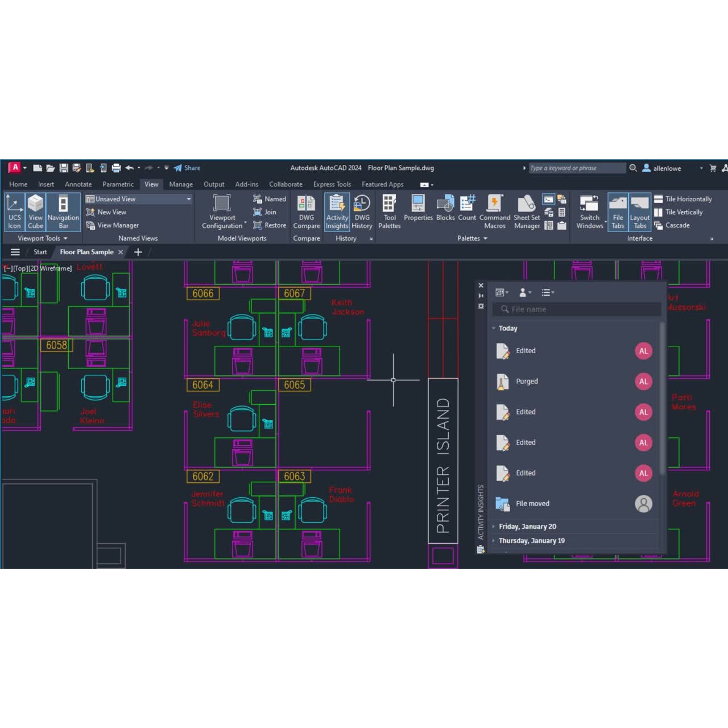This screenshot has width=728, height=728.
Task: Click the Share button
Action: [188, 168]
